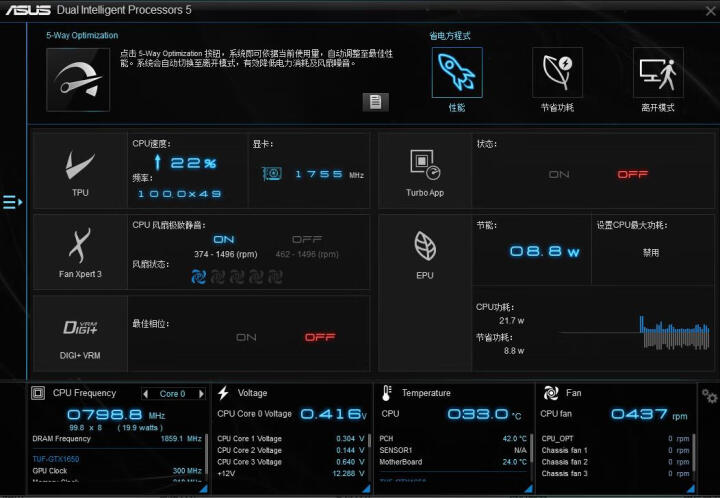Image resolution: width=720 pixels, height=498 pixels.
Task: Click the +12V voltage row
Action: click(291, 473)
